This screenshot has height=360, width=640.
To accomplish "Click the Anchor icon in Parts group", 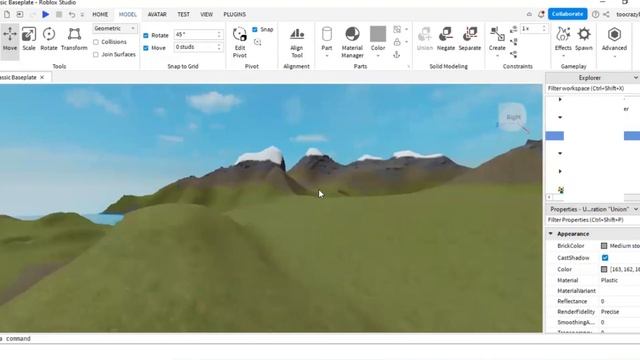I will pyautogui.click(x=396, y=55).
